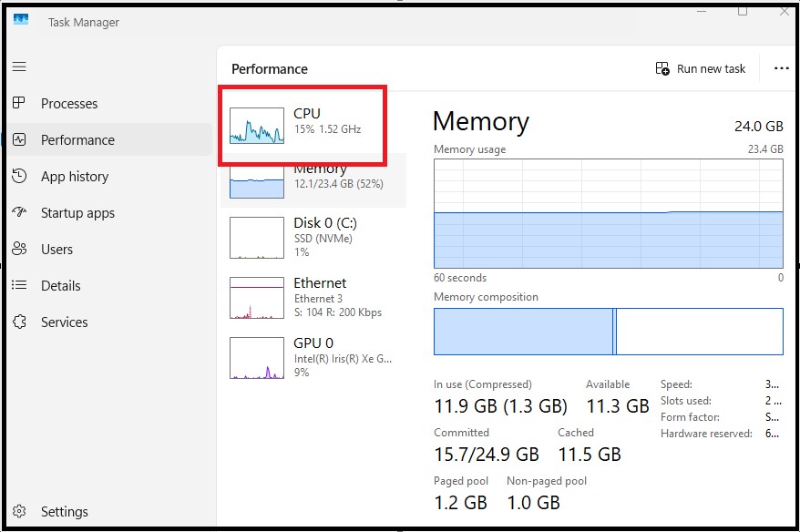Viewport: 800px width, 532px height.
Task: Open the See more options menu
Action: [781, 67]
